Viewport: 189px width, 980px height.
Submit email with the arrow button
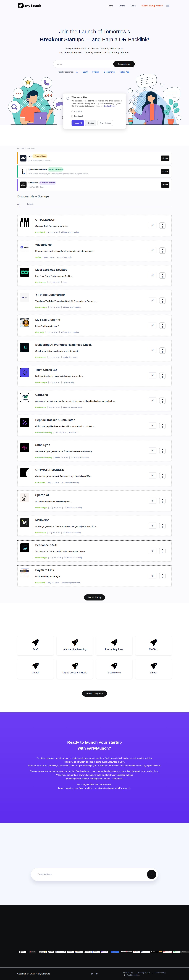151,874
